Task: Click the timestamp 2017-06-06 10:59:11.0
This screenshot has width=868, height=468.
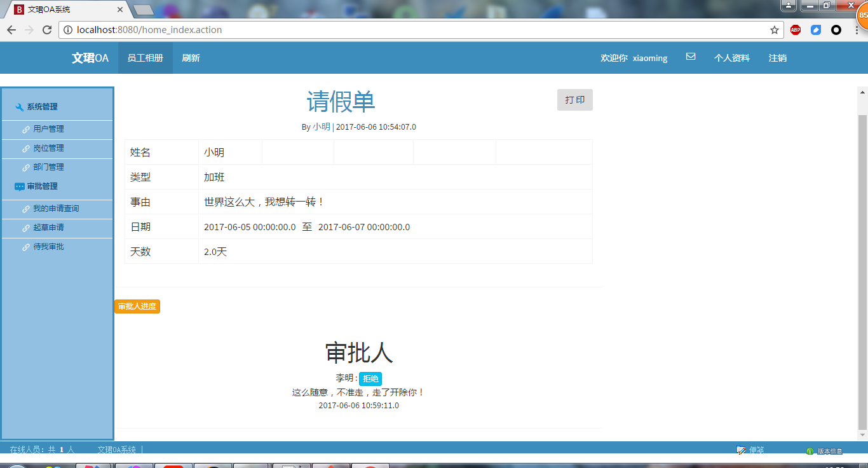Action: pyautogui.click(x=359, y=406)
